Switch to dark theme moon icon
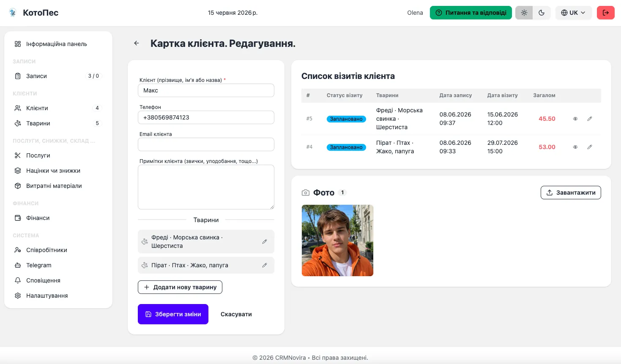The width and height of the screenshot is (621, 364). click(542, 13)
